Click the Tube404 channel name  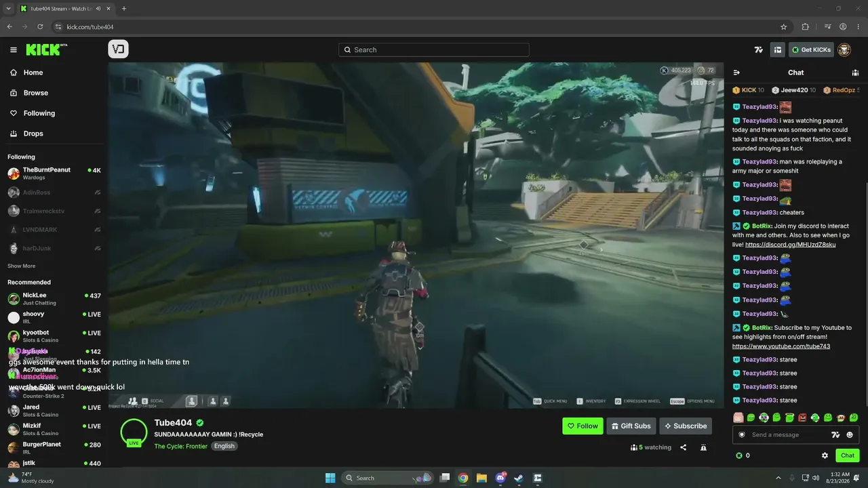tap(173, 423)
